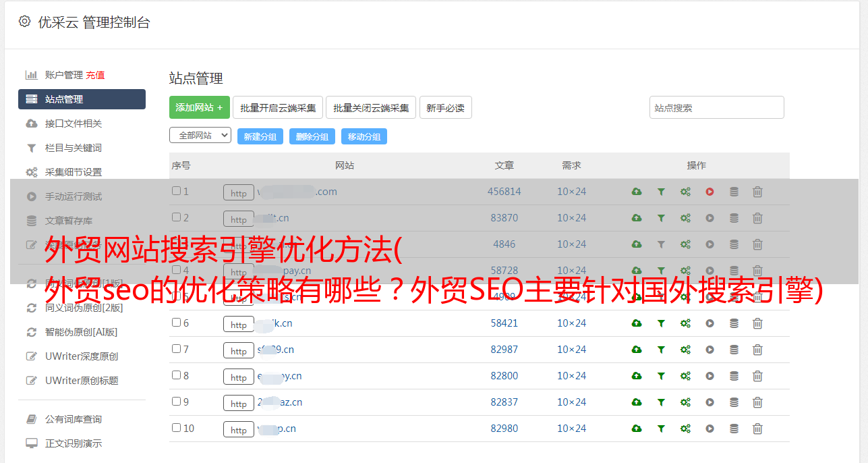Delete site 2 with trash icon
The image size is (868, 463).
point(757,218)
